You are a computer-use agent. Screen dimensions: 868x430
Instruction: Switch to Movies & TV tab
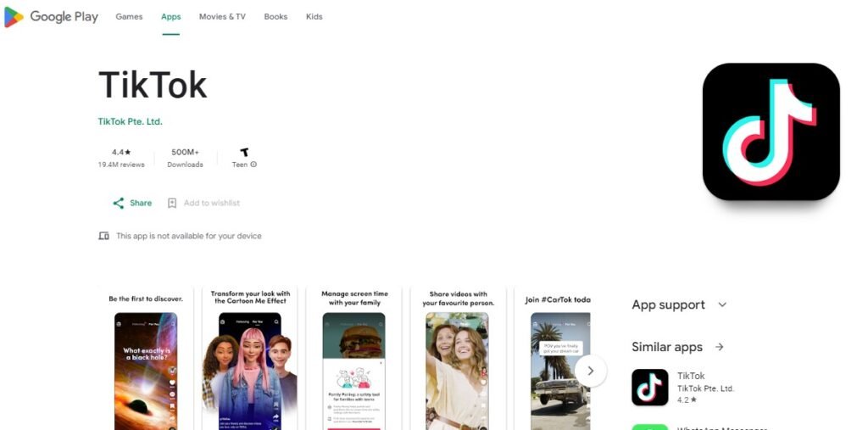click(x=222, y=17)
